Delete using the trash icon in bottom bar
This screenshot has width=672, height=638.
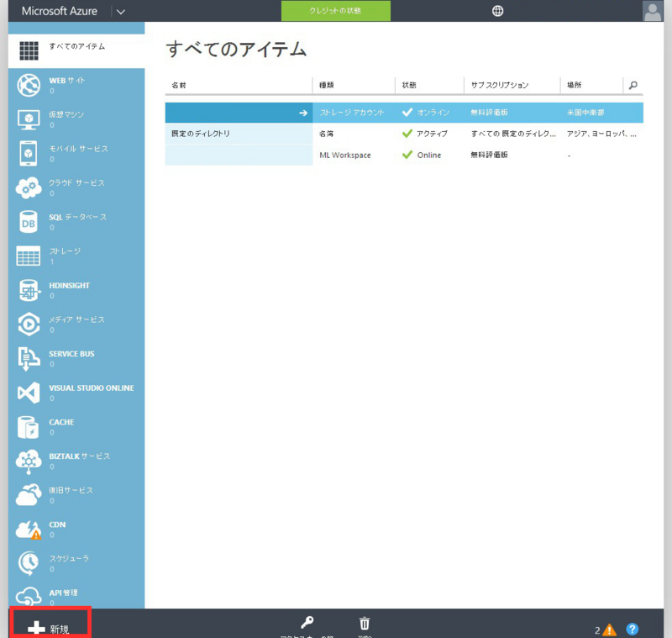click(364, 622)
